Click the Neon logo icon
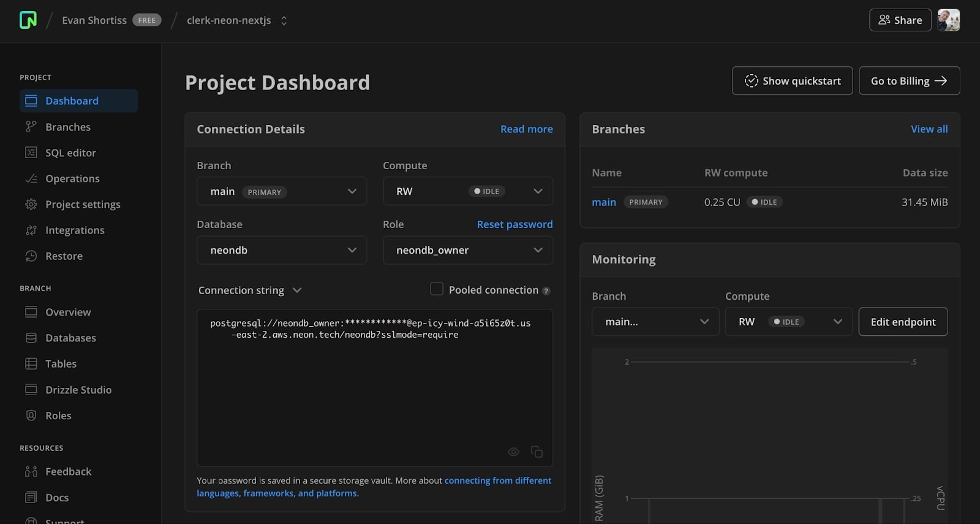This screenshot has width=980, height=524. click(28, 20)
